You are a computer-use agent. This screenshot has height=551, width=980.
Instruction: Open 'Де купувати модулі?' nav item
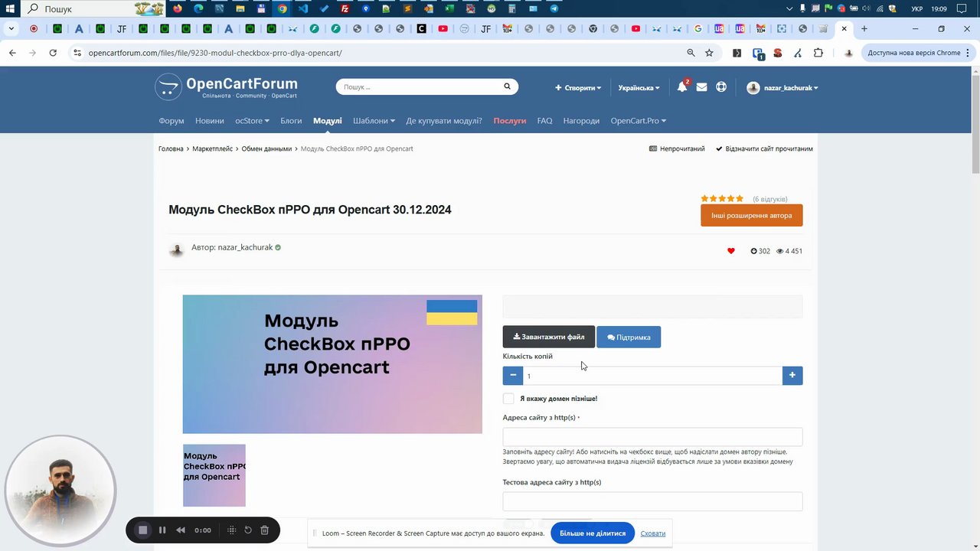tap(444, 121)
